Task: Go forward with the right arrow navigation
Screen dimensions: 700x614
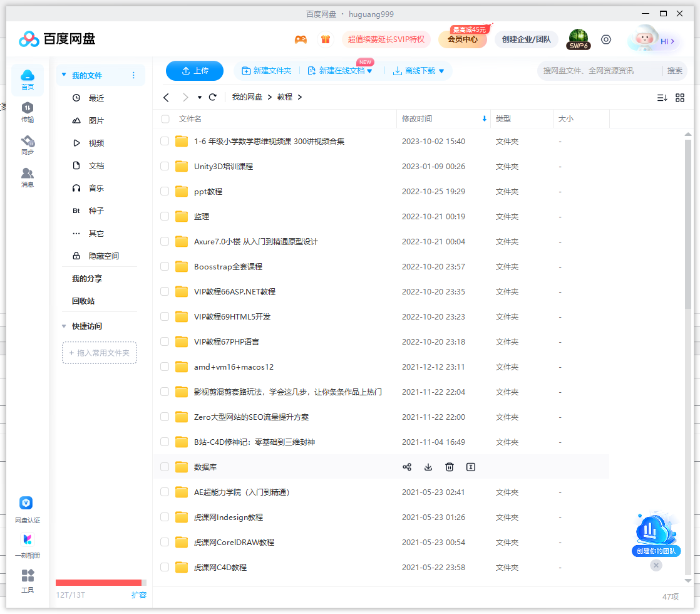Action: (x=185, y=97)
